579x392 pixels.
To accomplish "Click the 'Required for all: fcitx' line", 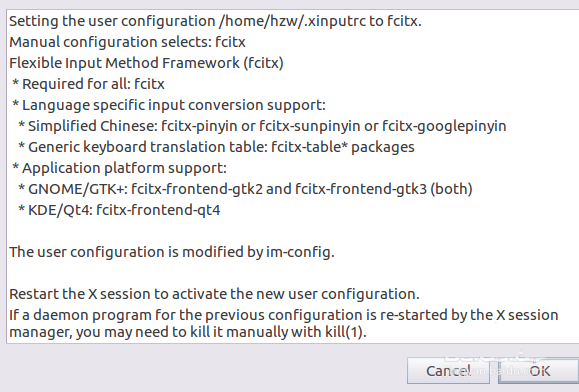I will (x=88, y=84).
